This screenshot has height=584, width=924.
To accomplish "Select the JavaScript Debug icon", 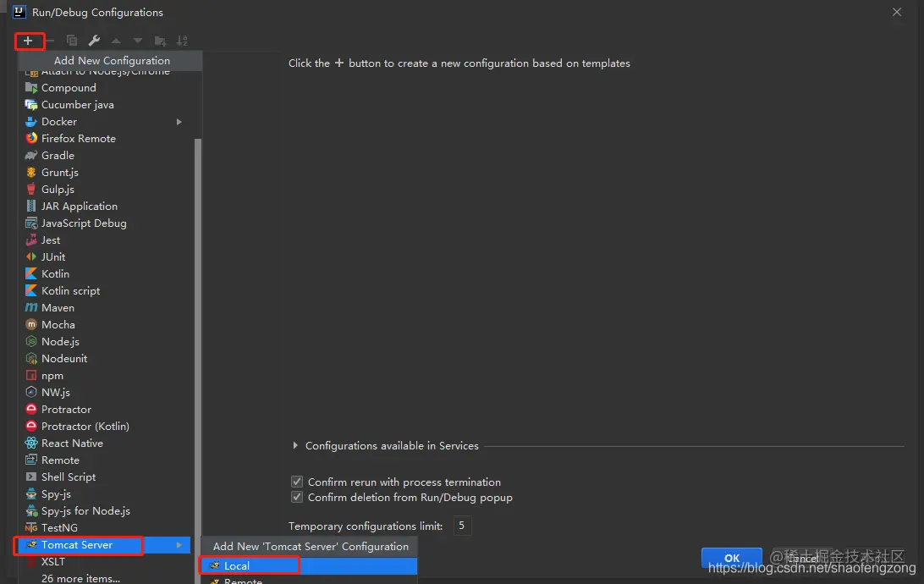I will (31, 223).
